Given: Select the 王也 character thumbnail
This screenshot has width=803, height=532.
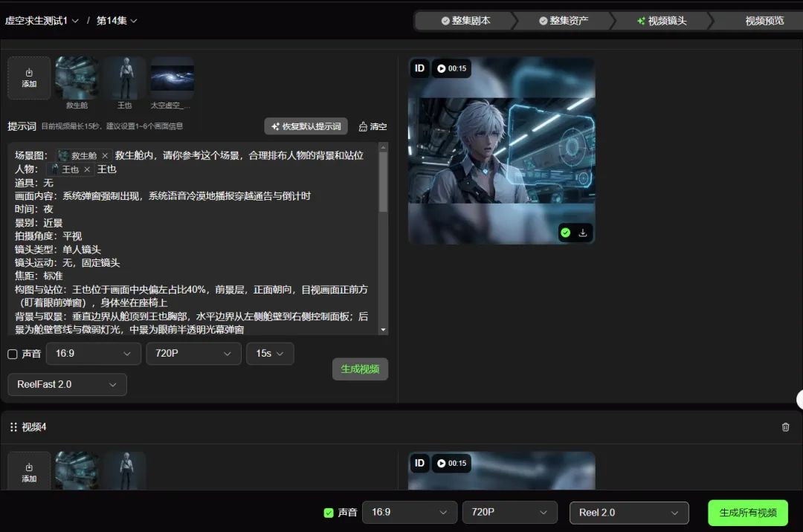Looking at the screenshot, I should [x=124, y=77].
